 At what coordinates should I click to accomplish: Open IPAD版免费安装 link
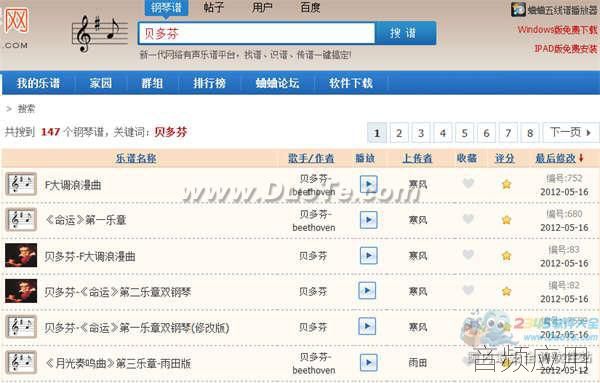[x=566, y=49]
